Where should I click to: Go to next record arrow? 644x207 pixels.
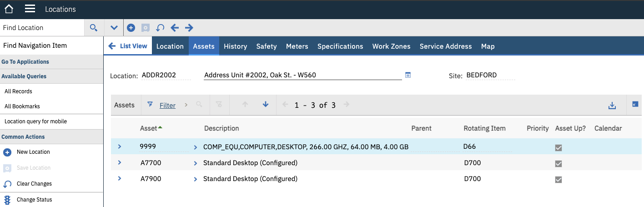(189, 28)
